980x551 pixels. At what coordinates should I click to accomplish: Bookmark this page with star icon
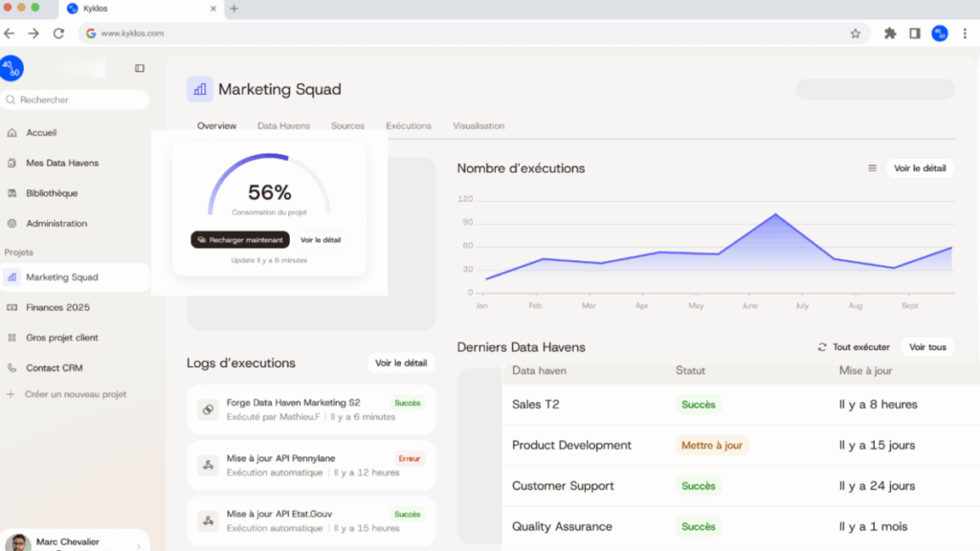855,33
